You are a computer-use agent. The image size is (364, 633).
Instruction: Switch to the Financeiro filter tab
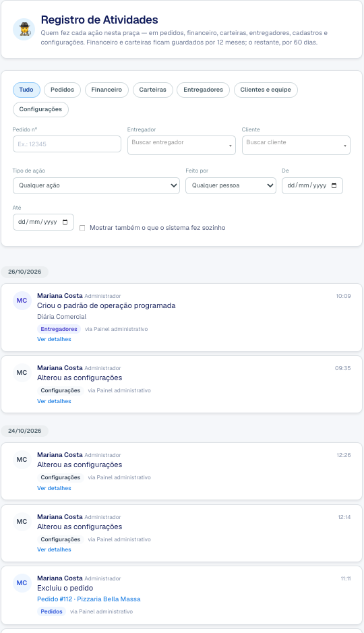point(107,90)
